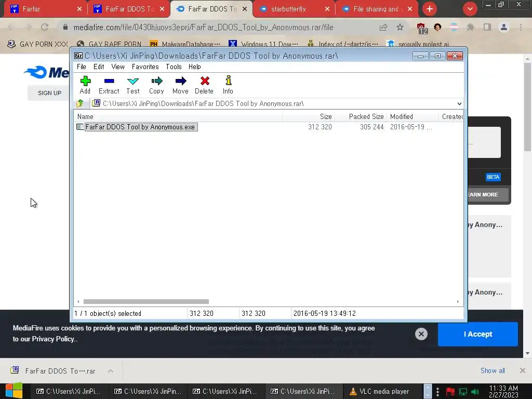The image size is (532, 399).
Task: Open the 7-Zip File menu
Action: point(82,67)
